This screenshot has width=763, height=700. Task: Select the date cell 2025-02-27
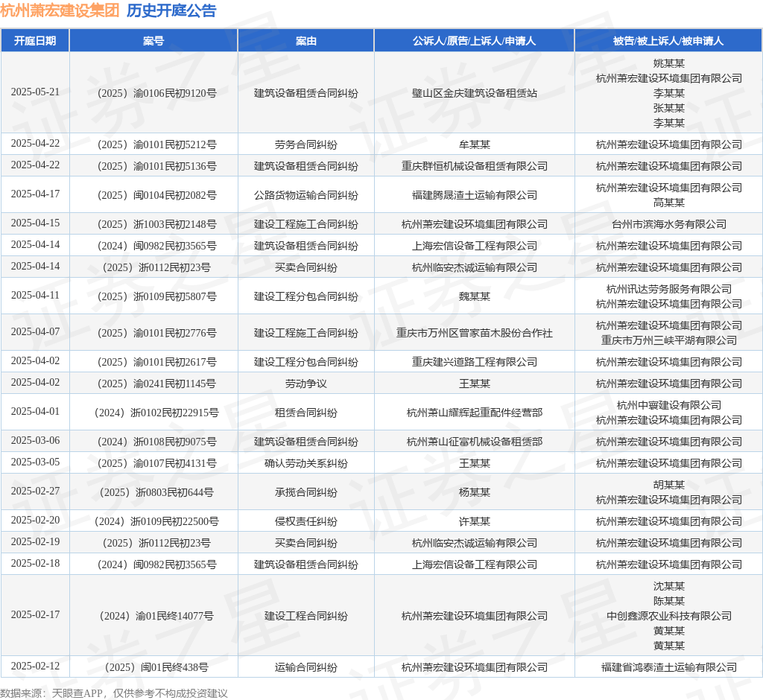[x=35, y=491]
